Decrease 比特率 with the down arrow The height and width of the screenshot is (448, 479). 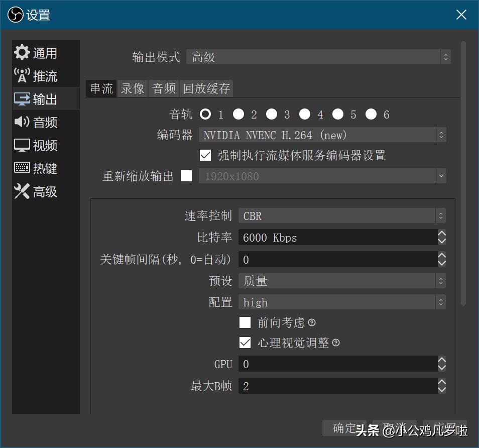(x=442, y=241)
